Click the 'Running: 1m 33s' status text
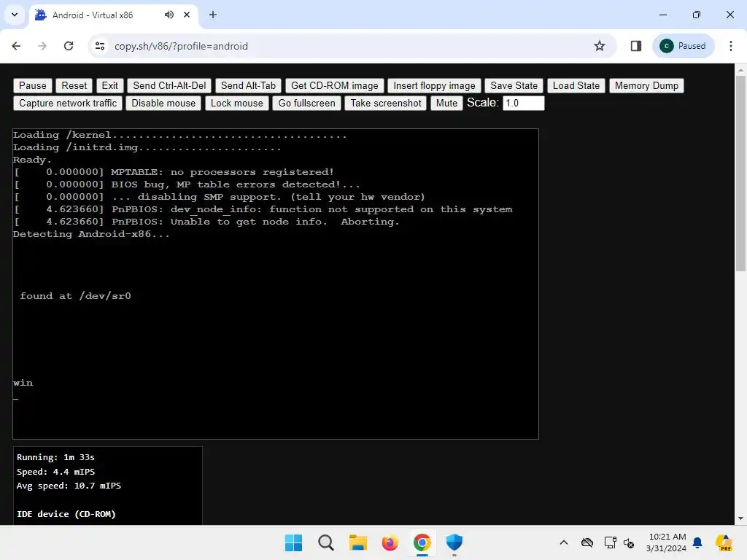 [55, 457]
